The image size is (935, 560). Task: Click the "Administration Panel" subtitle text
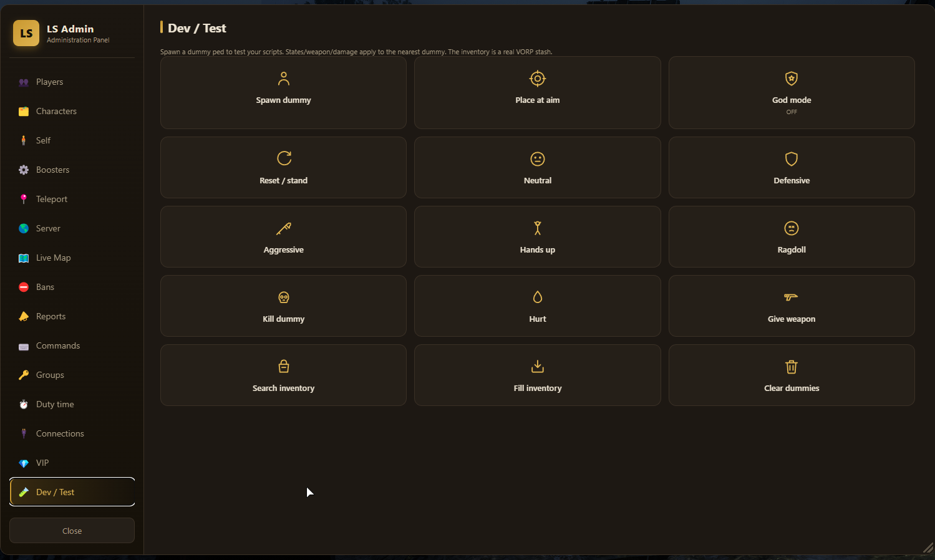click(x=78, y=40)
